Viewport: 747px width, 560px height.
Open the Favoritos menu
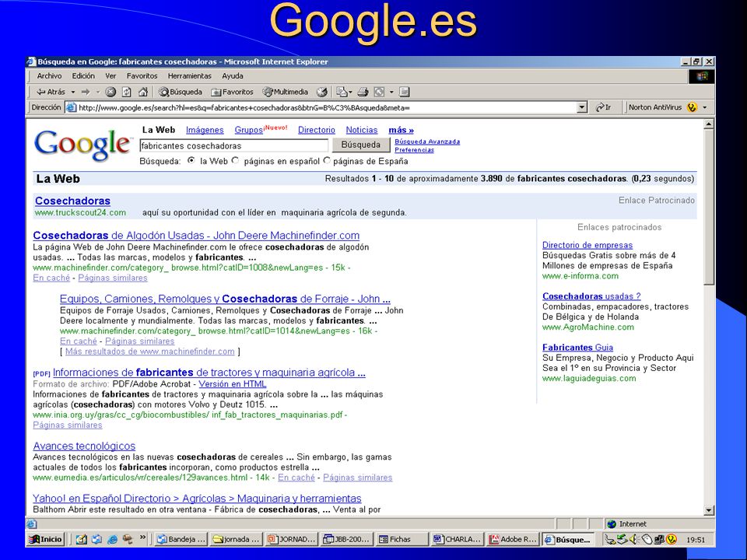142,75
